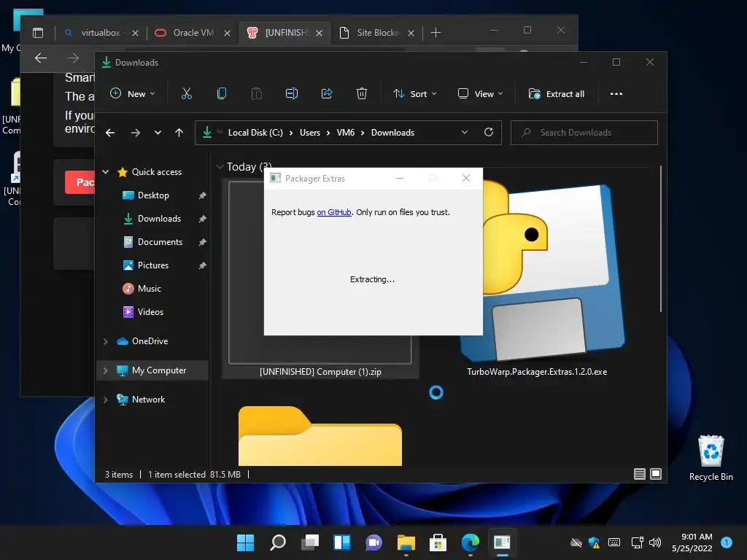This screenshot has height=560, width=747.
Task: Click the Paste icon in Explorer toolbar
Action: 257,94
